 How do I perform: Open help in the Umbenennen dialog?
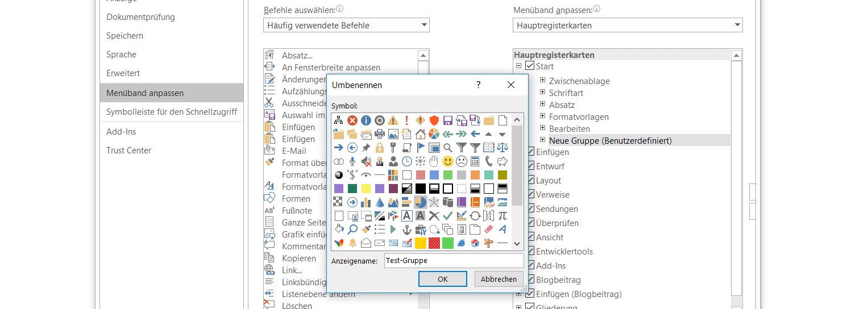pyautogui.click(x=479, y=85)
